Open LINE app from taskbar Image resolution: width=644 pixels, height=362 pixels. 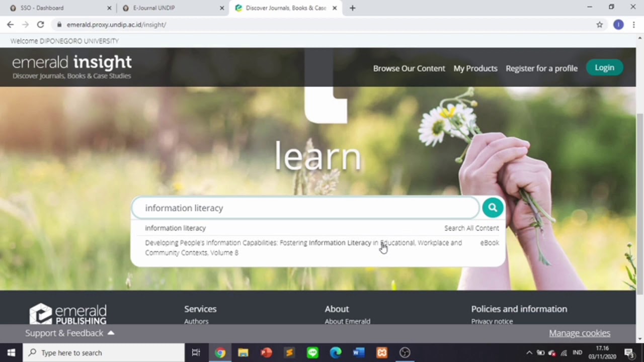pyautogui.click(x=312, y=352)
